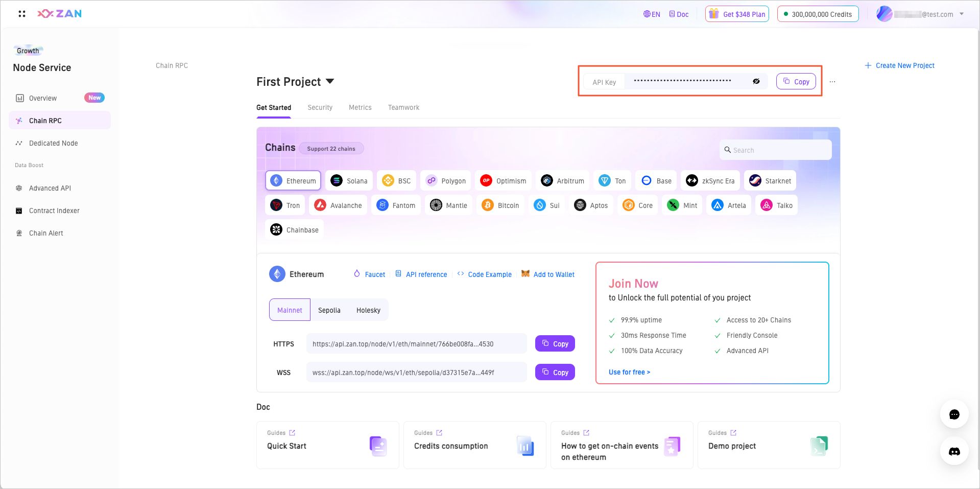Click the ZAN logo in header

pyautogui.click(x=60, y=14)
